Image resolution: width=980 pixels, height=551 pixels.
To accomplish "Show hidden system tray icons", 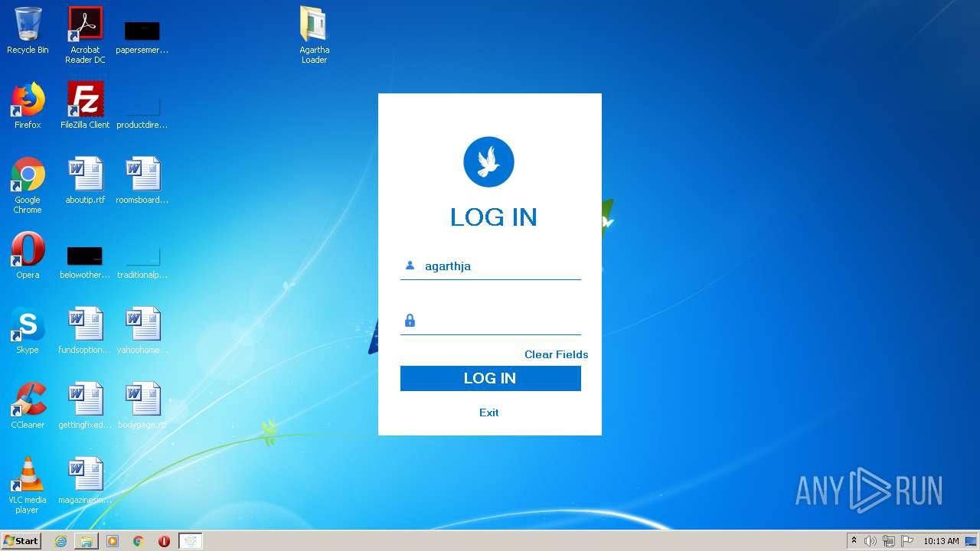I will pyautogui.click(x=854, y=541).
